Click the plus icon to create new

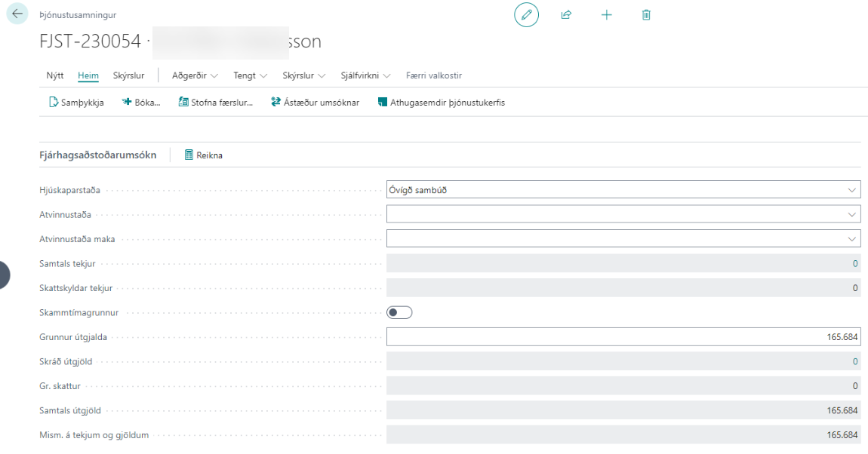(x=606, y=15)
